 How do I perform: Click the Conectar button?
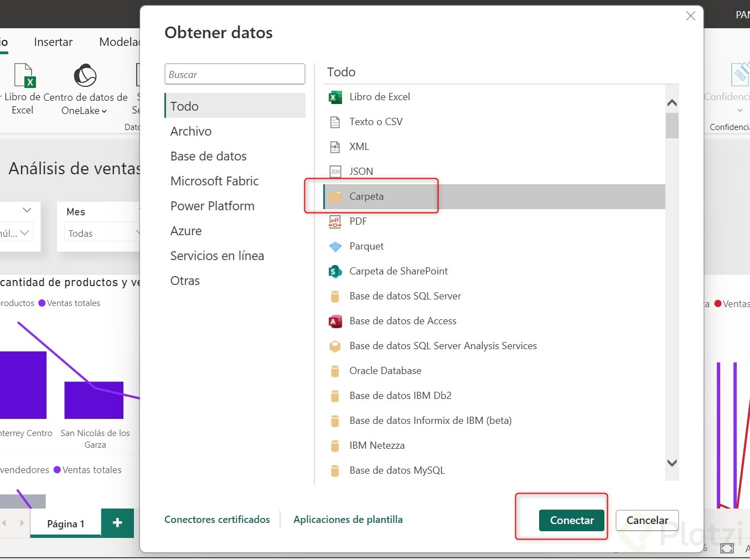tap(572, 520)
